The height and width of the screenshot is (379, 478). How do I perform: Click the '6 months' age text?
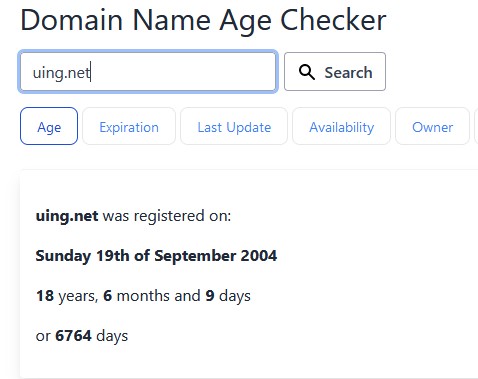(133, 296)
